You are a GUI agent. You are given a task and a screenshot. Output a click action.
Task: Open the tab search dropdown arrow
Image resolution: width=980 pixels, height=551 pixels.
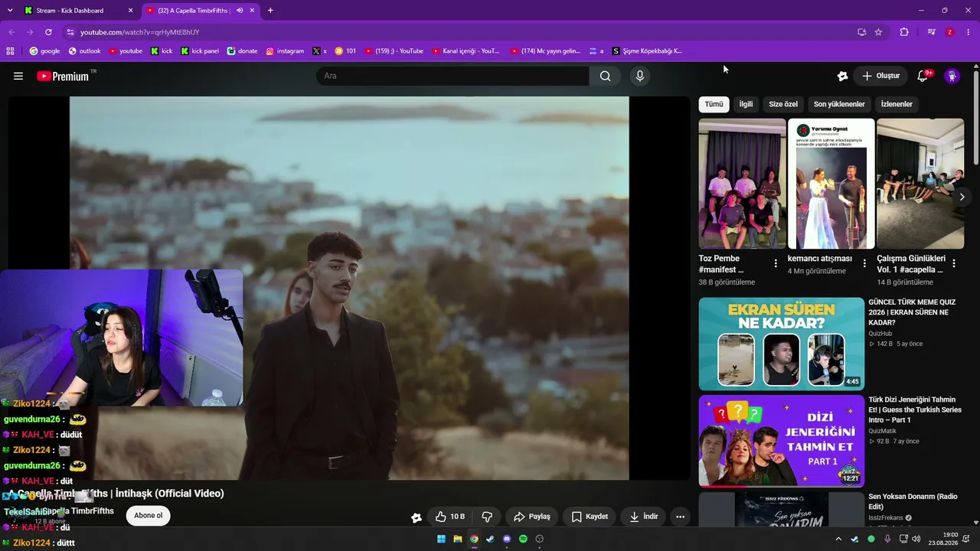click(x=10, y=11)
